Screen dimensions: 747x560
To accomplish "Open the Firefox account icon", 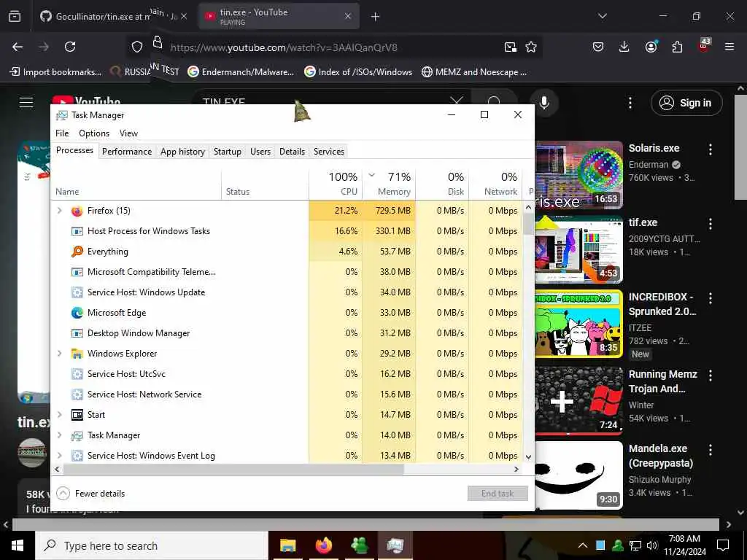I will pos(651,47).
